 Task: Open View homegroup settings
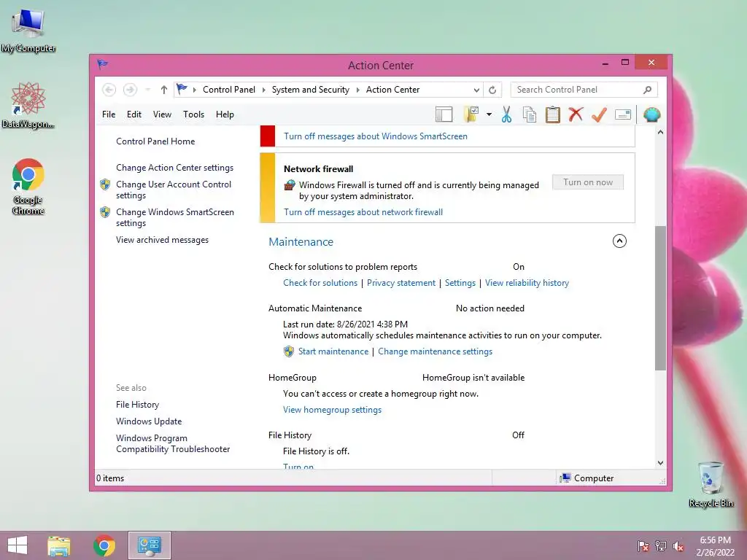coord(332,410)
